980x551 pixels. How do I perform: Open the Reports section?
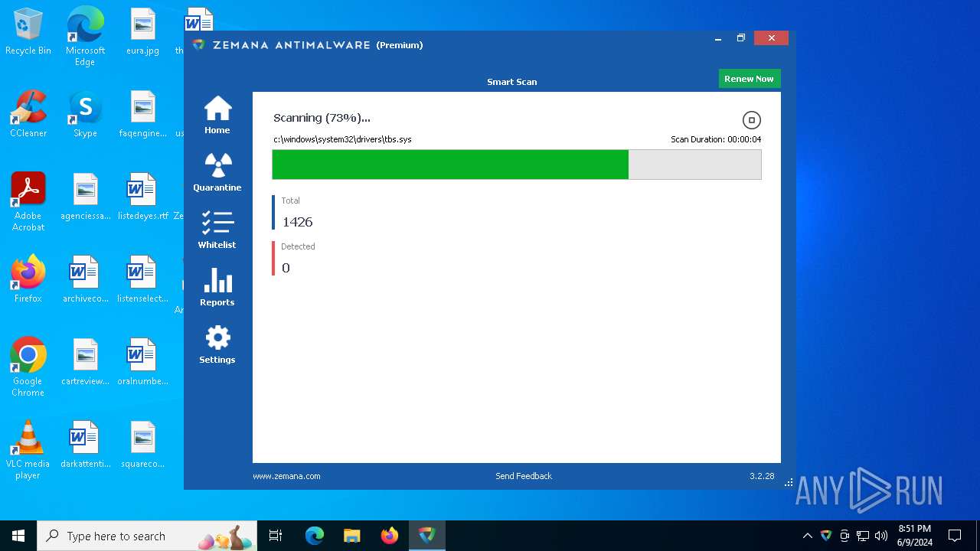click(217, 287)
